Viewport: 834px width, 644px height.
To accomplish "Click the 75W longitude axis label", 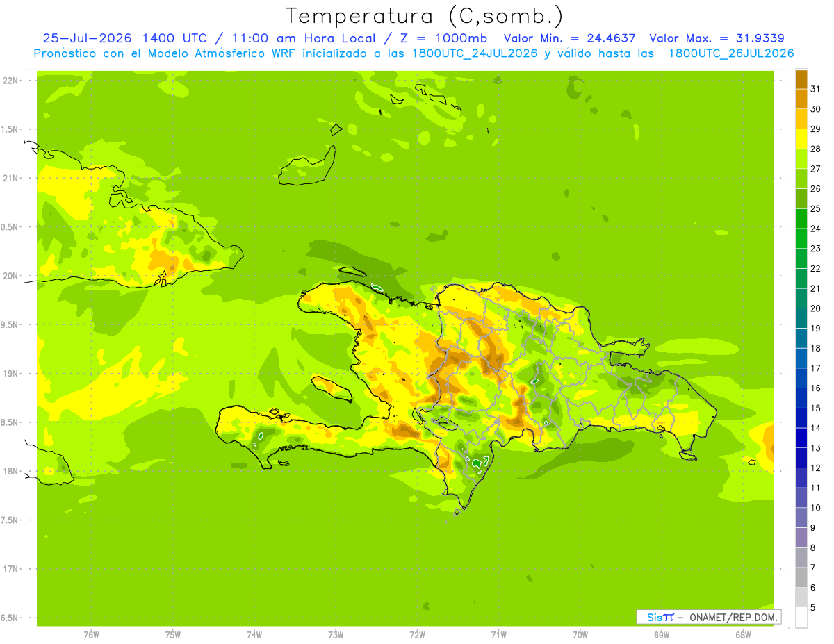I will [x=173, y=636].
